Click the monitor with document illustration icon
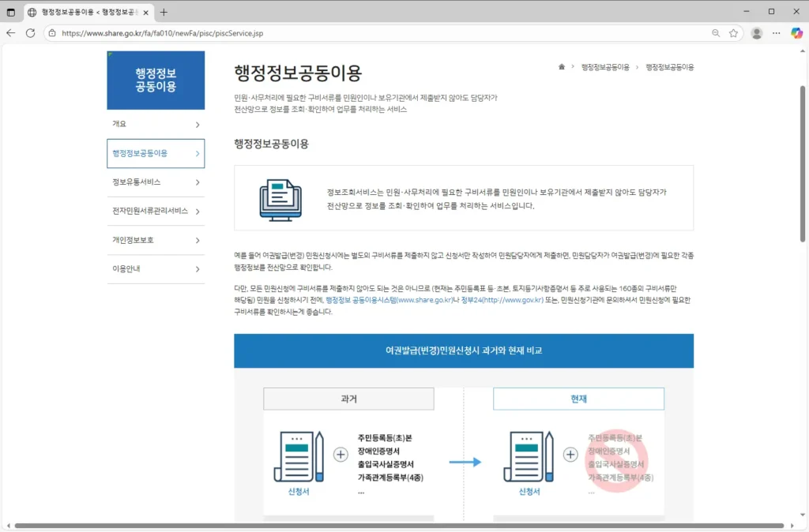Screen dimensions: 809x532 coord(280,199)
